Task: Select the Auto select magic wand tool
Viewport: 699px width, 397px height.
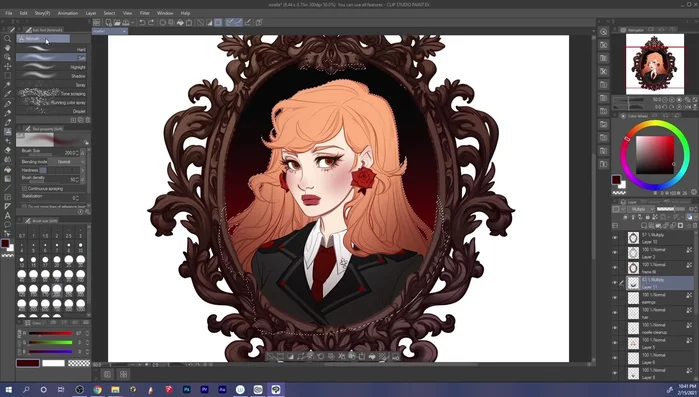Action: coord(8,85)
